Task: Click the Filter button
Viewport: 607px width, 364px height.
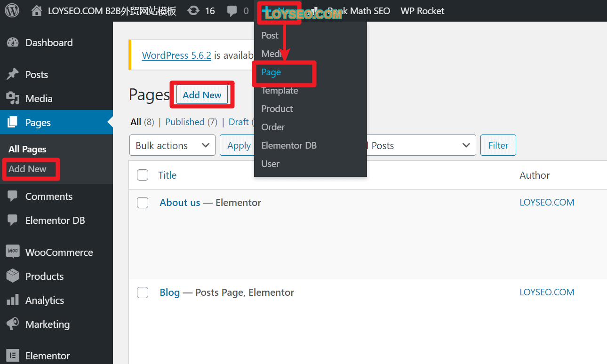Action: coord(498,145)
